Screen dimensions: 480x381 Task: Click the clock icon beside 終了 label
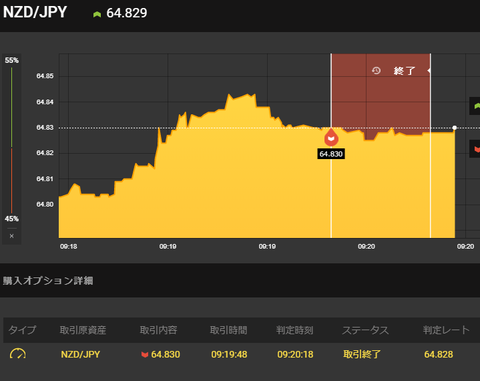pyautogui.click(x=376, y=71)
